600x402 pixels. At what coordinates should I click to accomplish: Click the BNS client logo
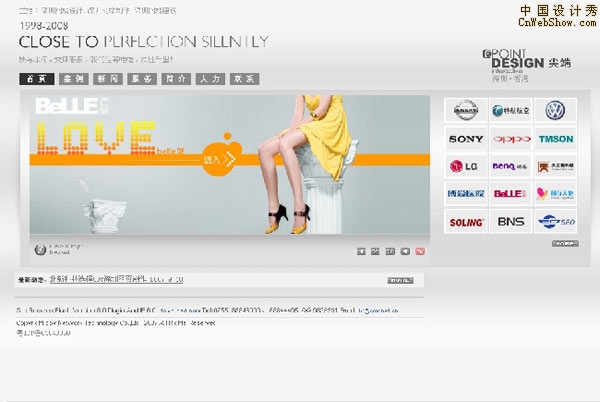(x=510, y=221)
